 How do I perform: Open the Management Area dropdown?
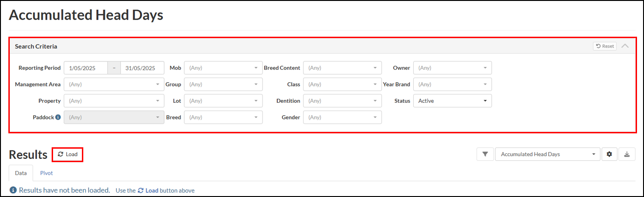[114, 85]
